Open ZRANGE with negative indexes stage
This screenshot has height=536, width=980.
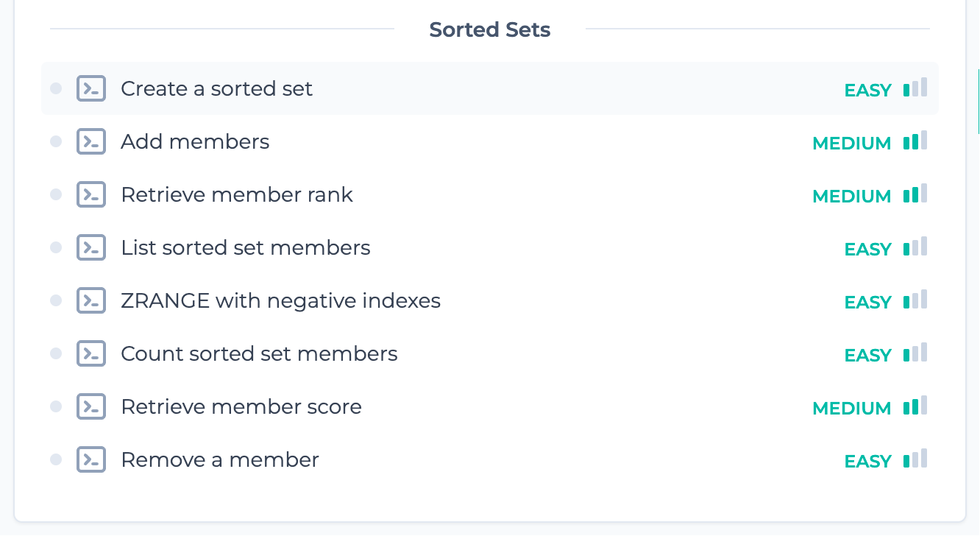point(280,300)
